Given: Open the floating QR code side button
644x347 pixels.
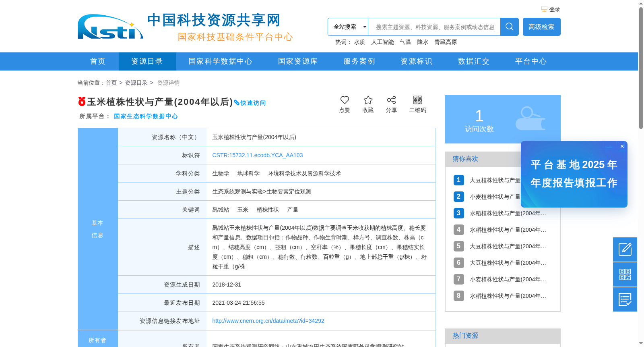Looking at the screenshot, I should pos(625,274).
